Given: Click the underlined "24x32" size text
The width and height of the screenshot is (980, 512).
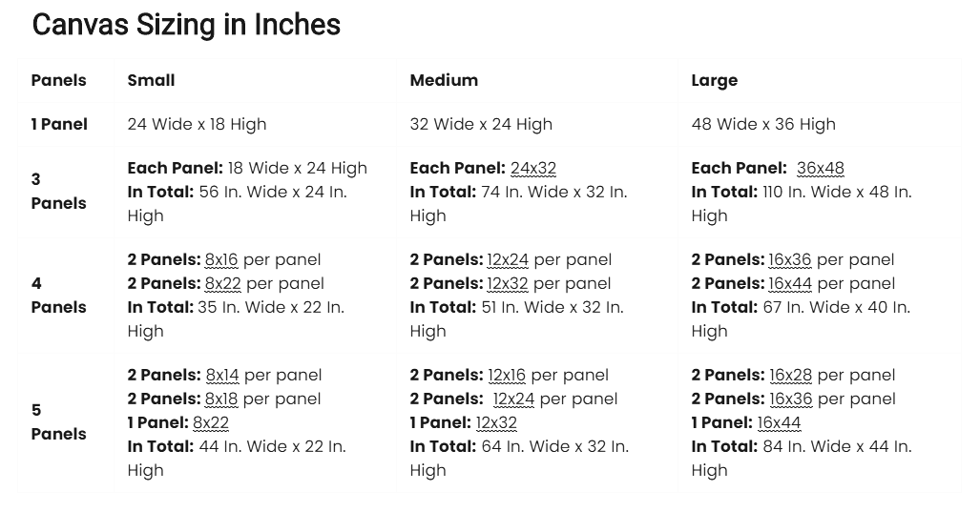Looking at the screenshot, I should coord(533,168).
